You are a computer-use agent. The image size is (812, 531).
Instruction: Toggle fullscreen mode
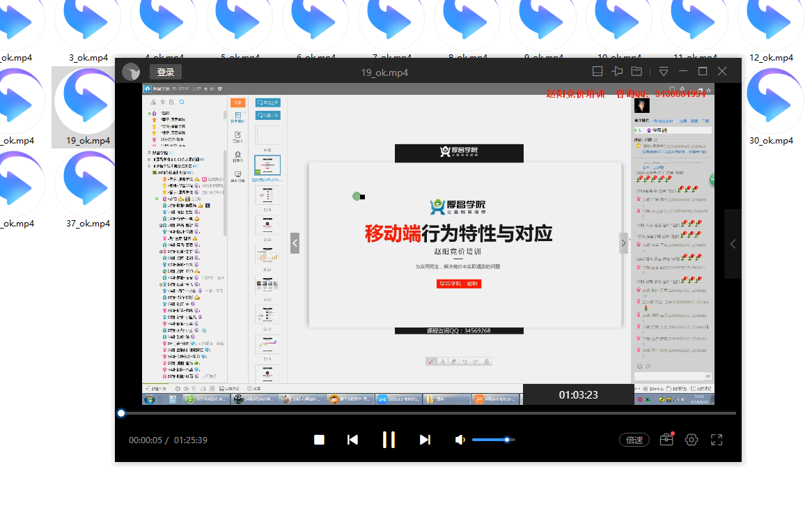(x=717, y=440)
